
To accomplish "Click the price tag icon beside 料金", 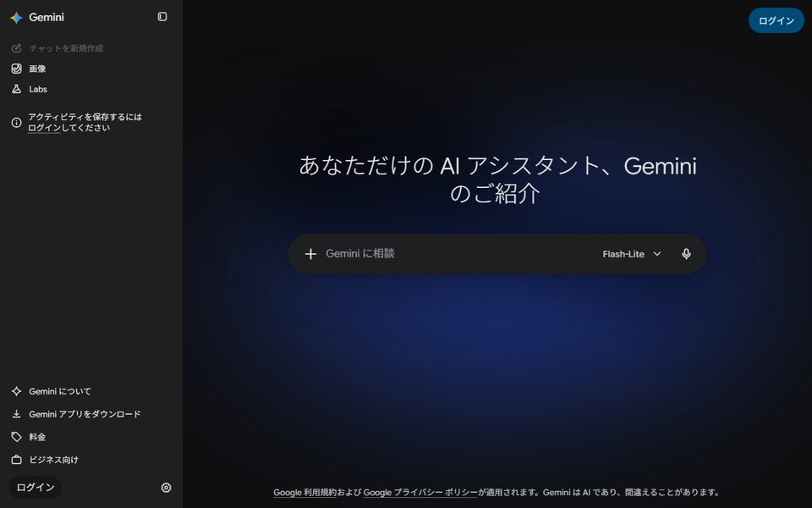I will click(x=17, y=437).
